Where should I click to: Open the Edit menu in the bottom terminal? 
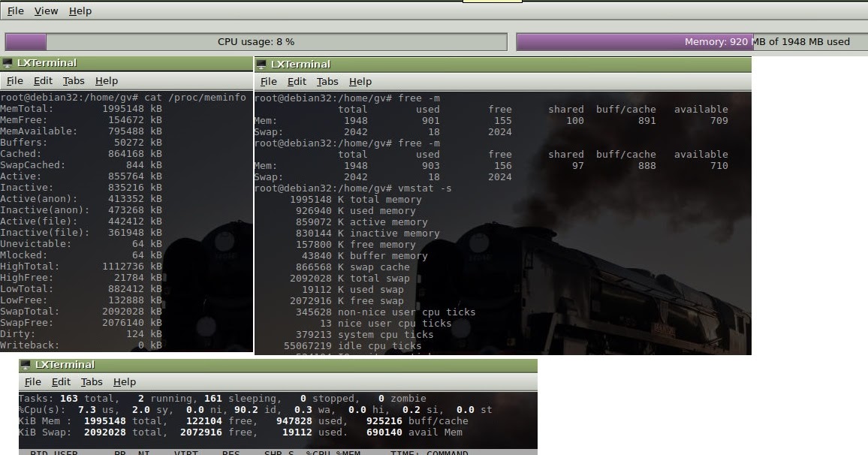[61, 381]
